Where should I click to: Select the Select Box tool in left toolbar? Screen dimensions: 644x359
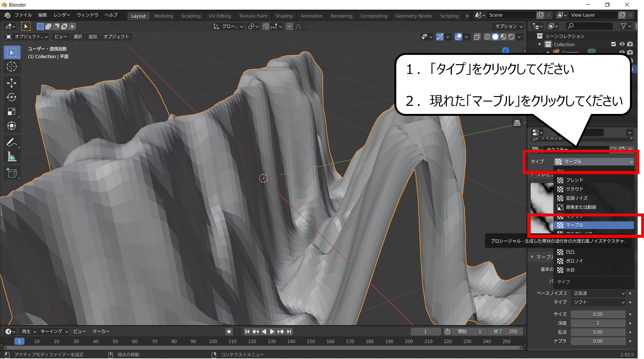pyautogui.click(x=12, y=53)
